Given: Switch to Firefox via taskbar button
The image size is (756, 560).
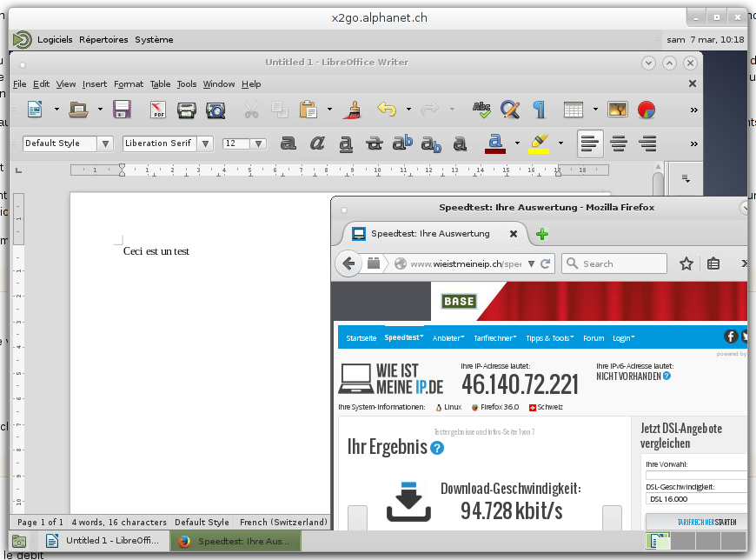Looking at the screenshot, I should [235, 541].
